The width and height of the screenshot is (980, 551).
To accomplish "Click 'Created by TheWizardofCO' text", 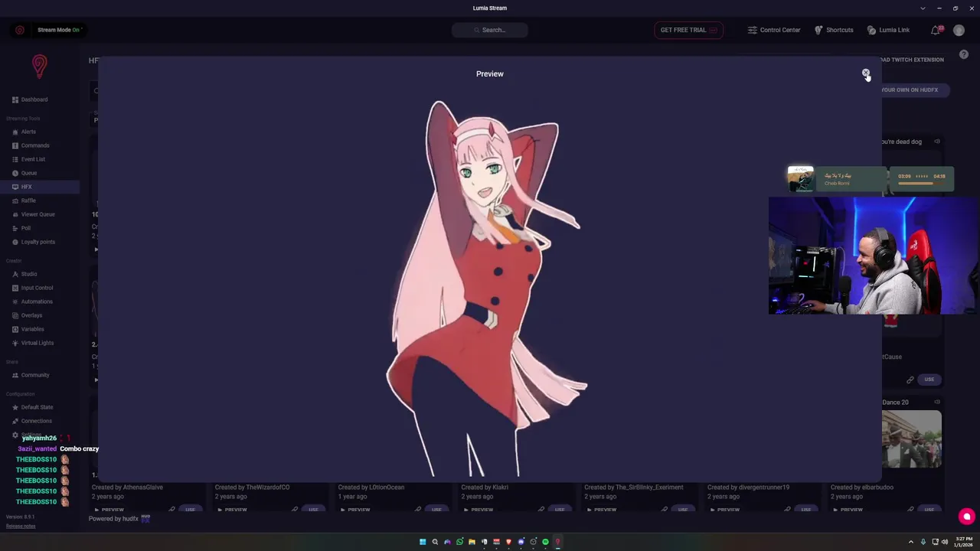I will (x=252, y=487).
